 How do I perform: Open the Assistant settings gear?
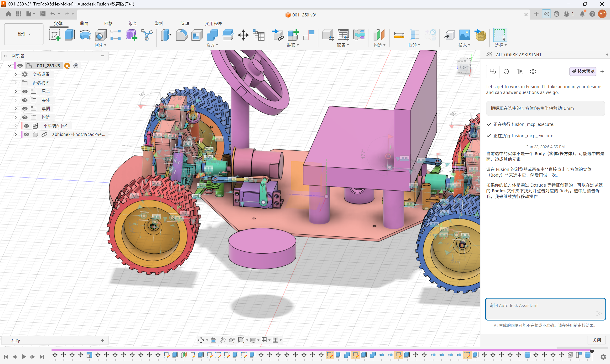tap(533, 72)
